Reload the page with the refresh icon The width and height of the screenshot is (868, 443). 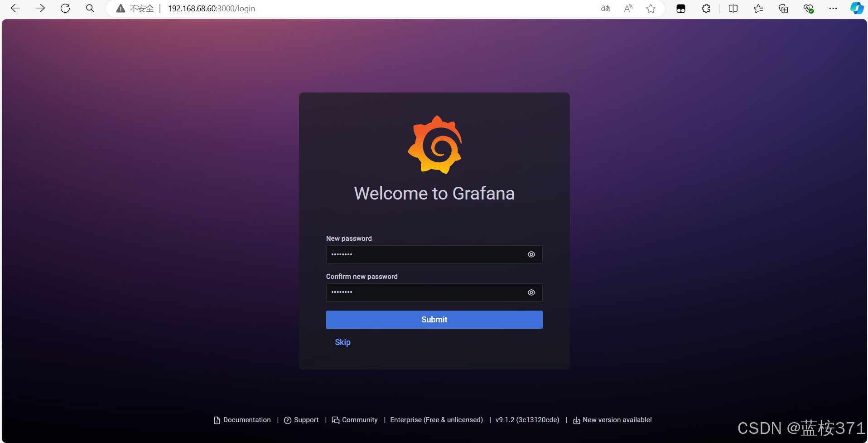pos(65,8)
